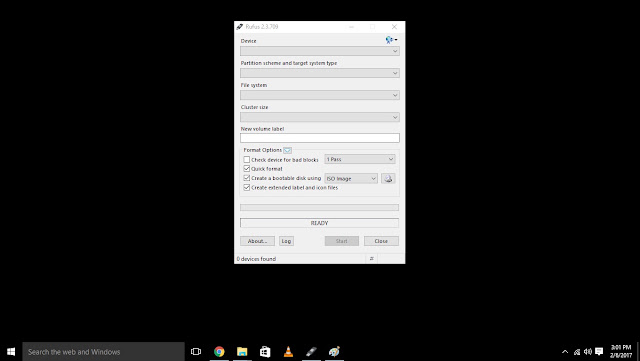Open the language globe menu in Rufus
640x361 pixels.
click(391, 40)
